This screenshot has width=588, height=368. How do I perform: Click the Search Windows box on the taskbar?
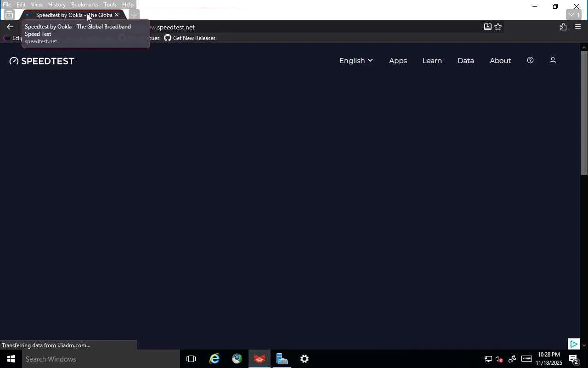(101, 359)
